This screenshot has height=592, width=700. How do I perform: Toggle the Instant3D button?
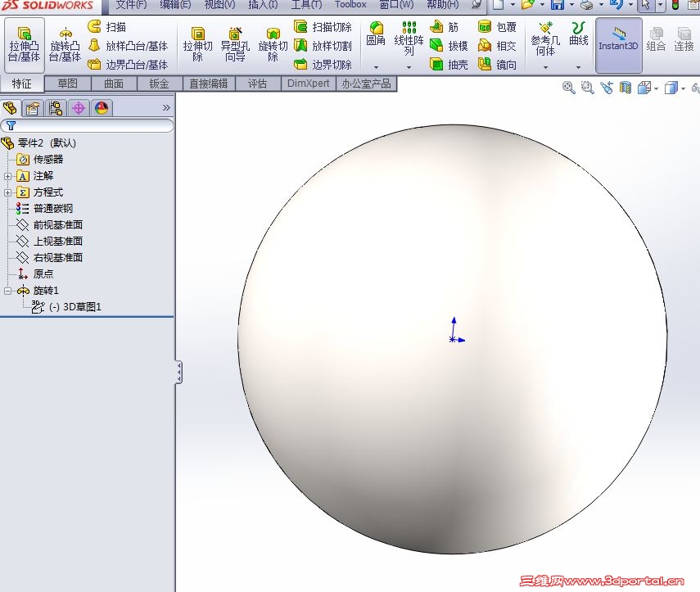point(618,45)
